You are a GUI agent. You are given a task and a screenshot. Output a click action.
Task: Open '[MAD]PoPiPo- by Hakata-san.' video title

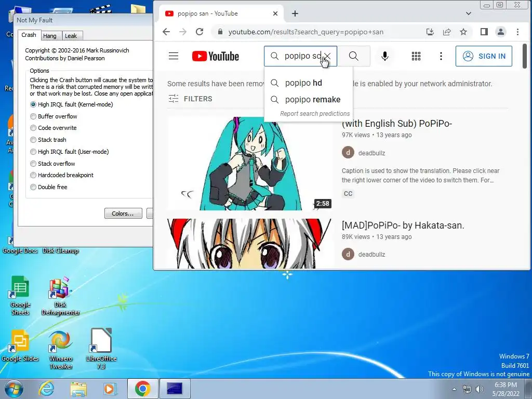pos(403,225)
